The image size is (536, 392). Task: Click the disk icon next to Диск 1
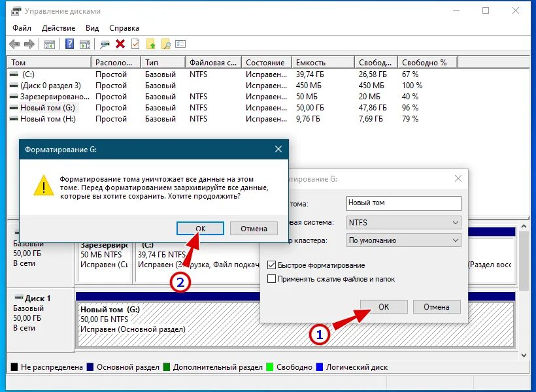click(19, 297)
